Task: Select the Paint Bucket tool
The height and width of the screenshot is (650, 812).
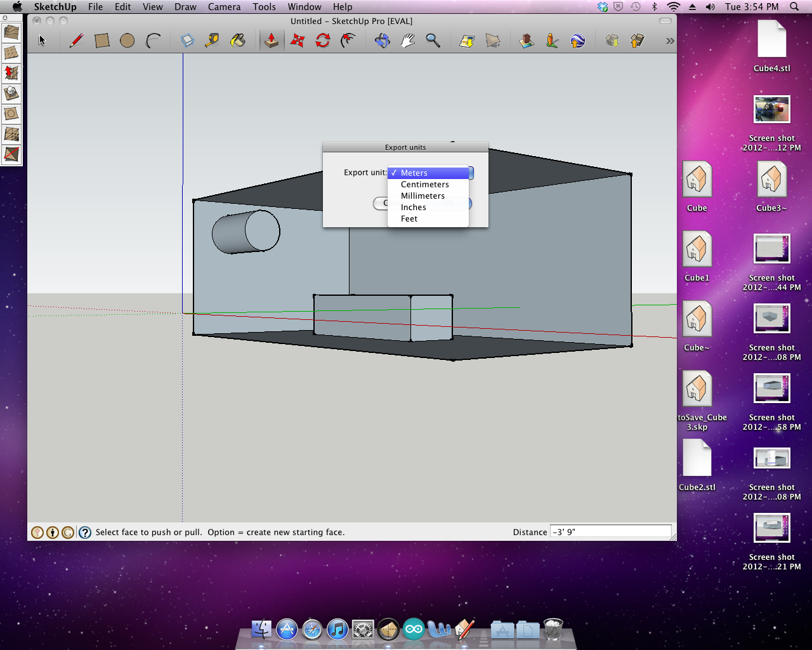Action: tap(238, 40)
